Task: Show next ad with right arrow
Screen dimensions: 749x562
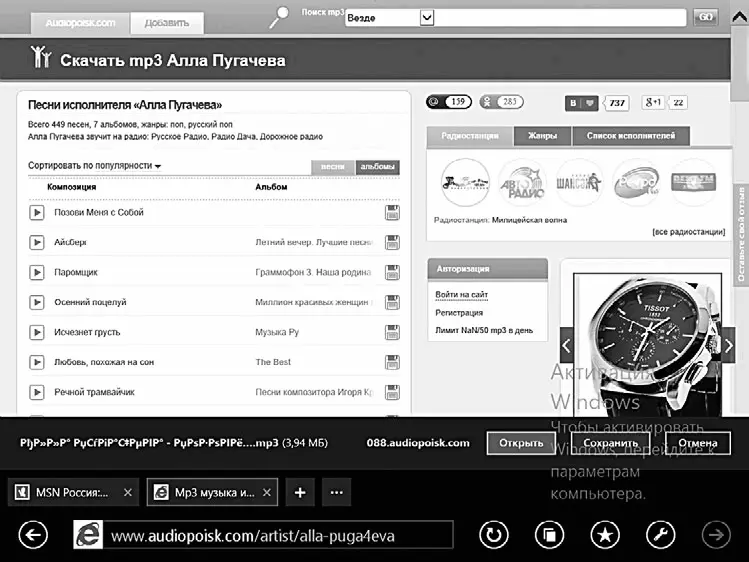Action: point(728,345)
